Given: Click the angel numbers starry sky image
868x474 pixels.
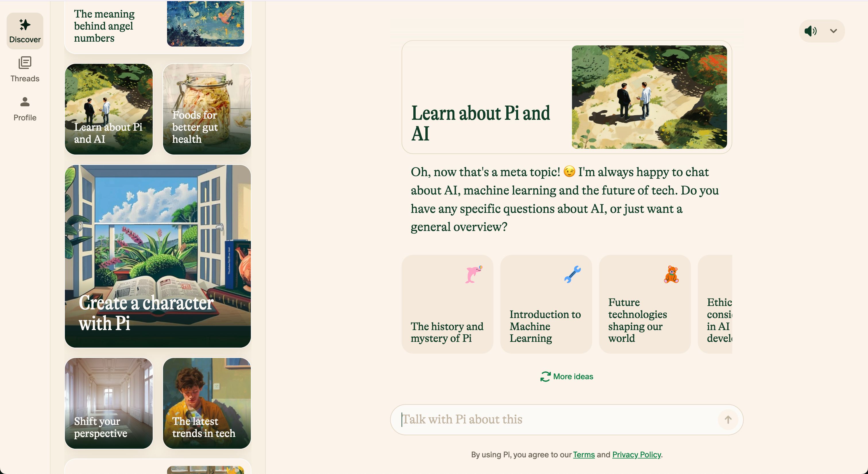Looking at the screenshot, I should pos(205,23).
